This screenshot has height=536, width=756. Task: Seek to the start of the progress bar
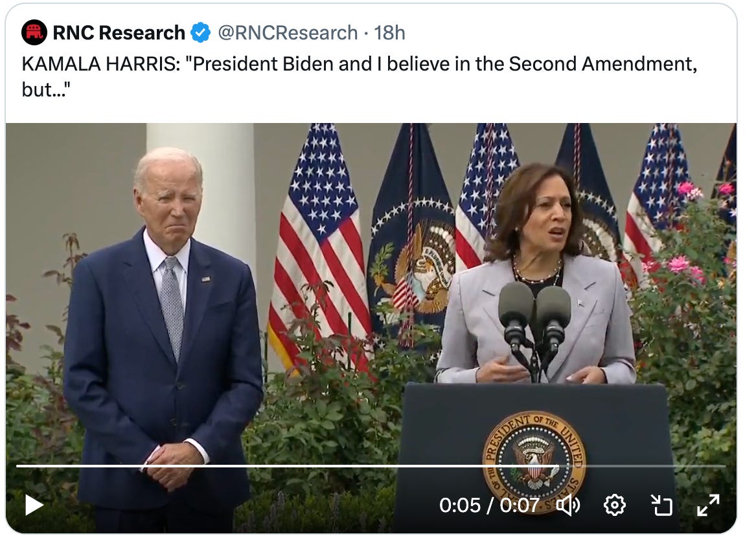[17, 465]
